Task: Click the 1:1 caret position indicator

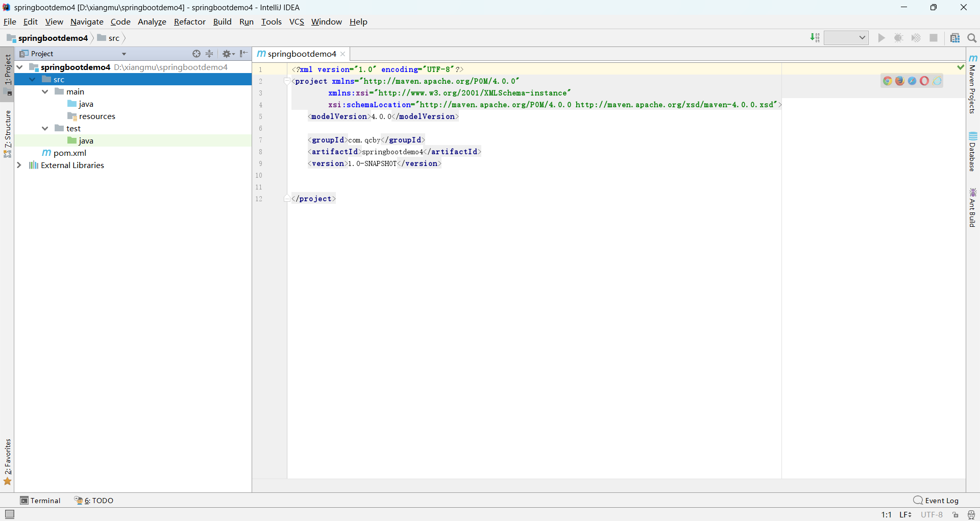Action: tap(887, 515)
